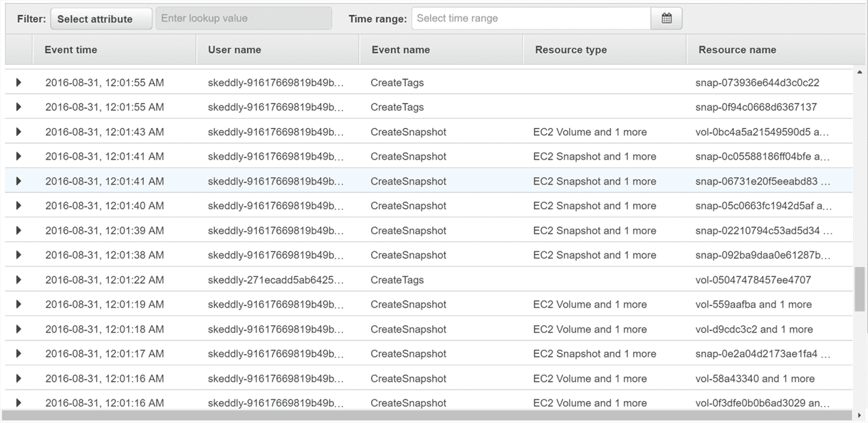Click the horizontal scrollbar at bottom
This screenshot has width=868, height=423.
pyautogui.click(x=427, y=415)
